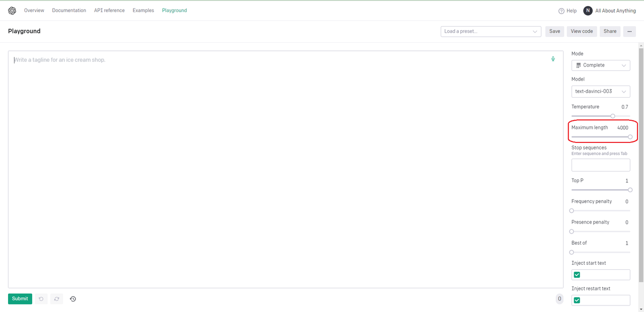Click the Maximum length slider handle
The width and height of the screenshot is (644, 312).
click(x=630, y=137)
